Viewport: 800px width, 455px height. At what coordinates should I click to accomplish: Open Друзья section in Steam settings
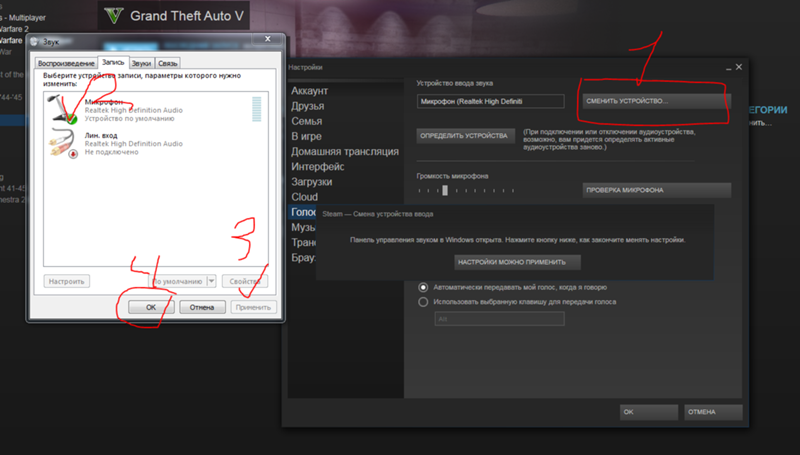click(308, 106)
